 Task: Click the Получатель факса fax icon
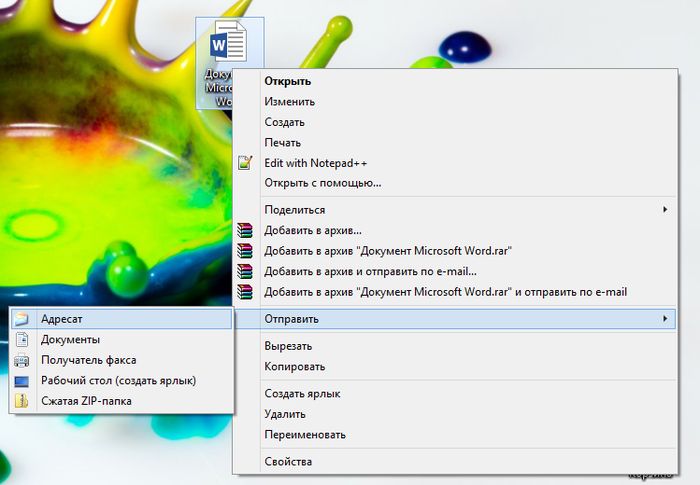click(22, 360)
